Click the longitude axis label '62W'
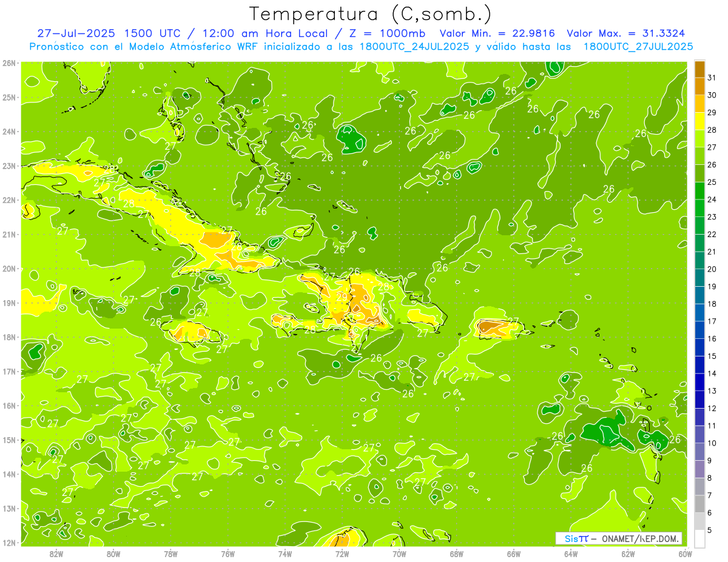The height and width of the screenshot is (562, 728). (628, 554)
